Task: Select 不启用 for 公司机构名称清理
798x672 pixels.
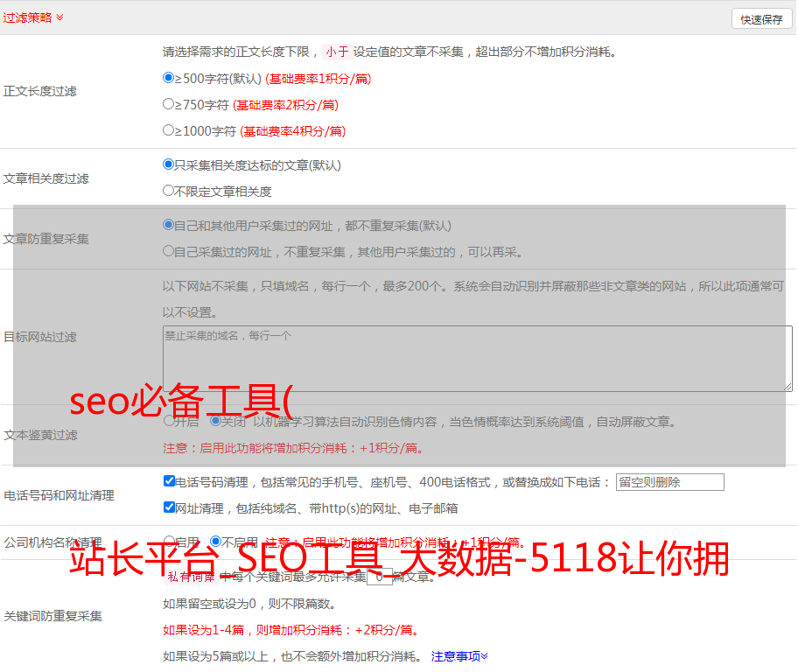Action: pos(215,541)
